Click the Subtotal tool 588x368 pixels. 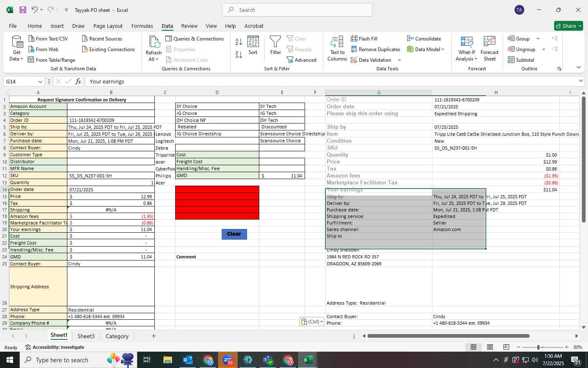521,60
